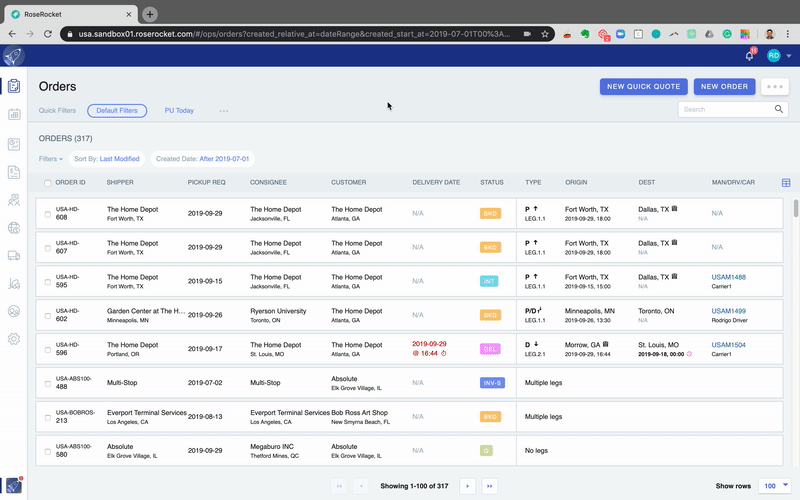Check the box for order USA-BOBROS-213
800x500 pixels.
pyautogui.click(x=47, y=417)
